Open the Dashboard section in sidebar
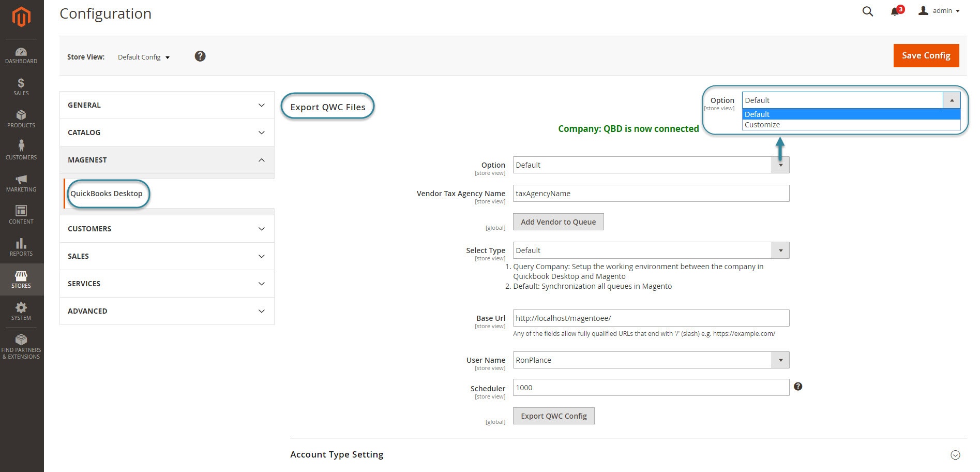The image size is (980, 472). (x=21, y=55)
